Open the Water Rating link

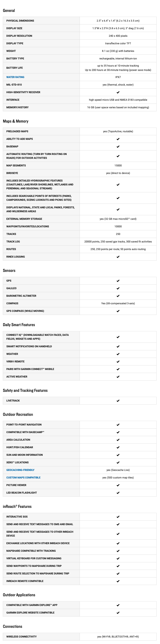click(15, 77)
